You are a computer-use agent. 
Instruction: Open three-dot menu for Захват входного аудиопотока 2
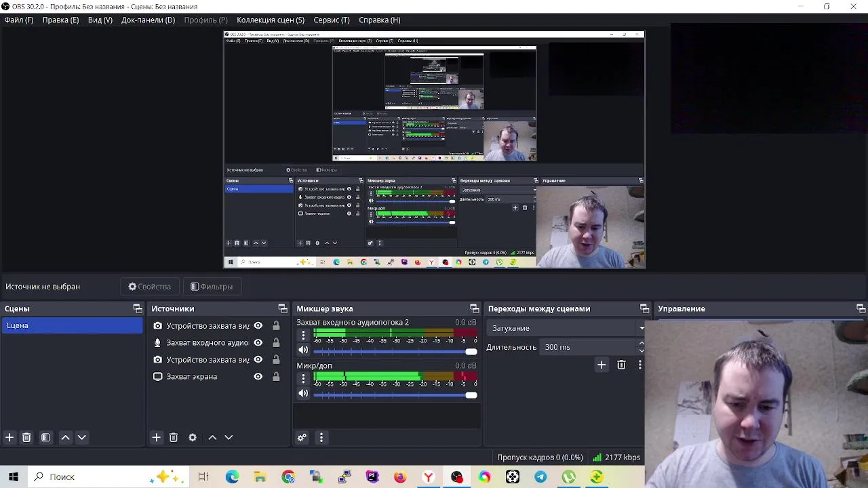[x=303, y=335]
